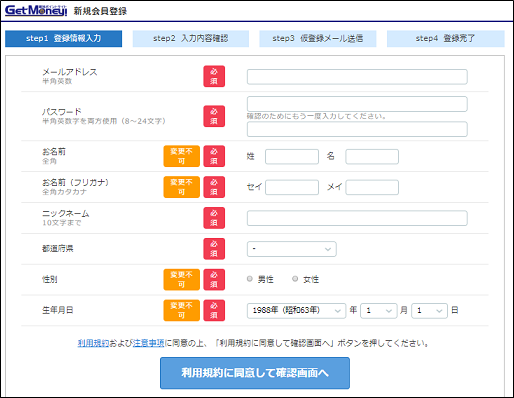
Task: Click the 生年月日 label
Action: click(58, 310)
